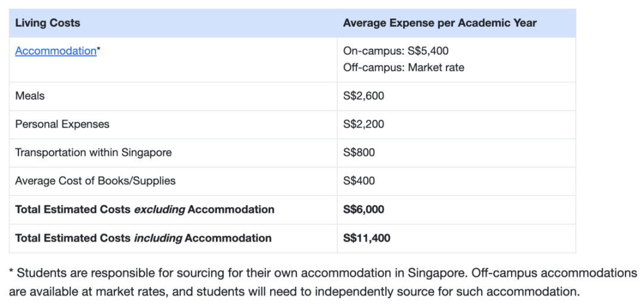
Task: Click the Living Costs column header
Action: click(48, 23)
